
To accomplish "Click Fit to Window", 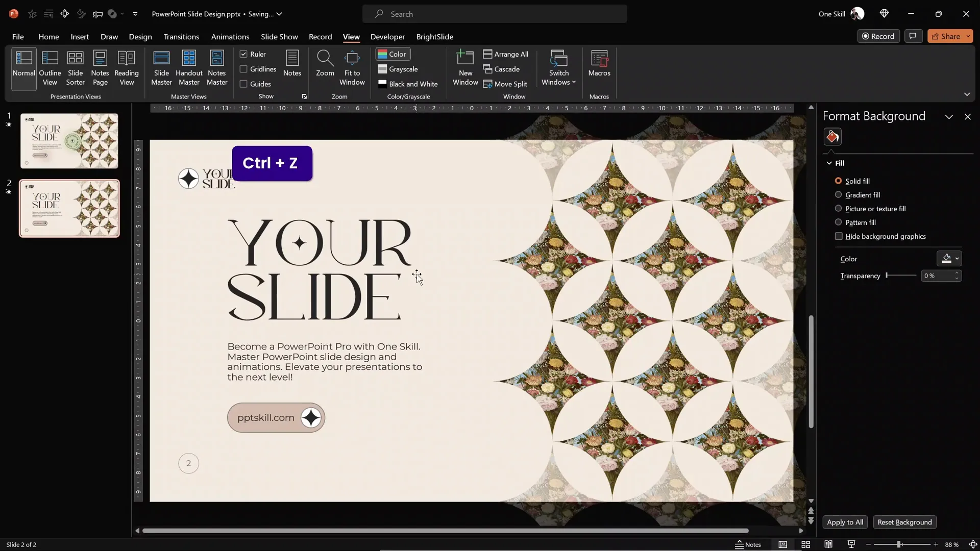I will (x=352, y=68).
